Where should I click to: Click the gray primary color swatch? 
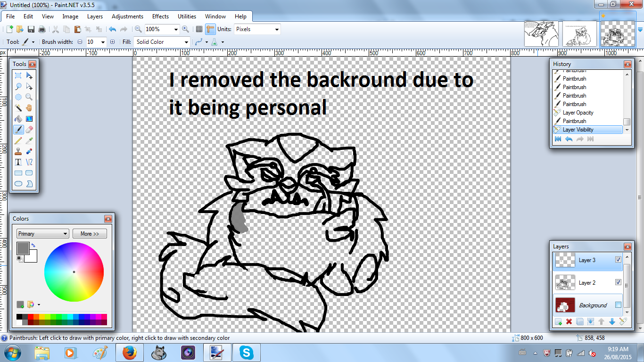tap(23, 248)
